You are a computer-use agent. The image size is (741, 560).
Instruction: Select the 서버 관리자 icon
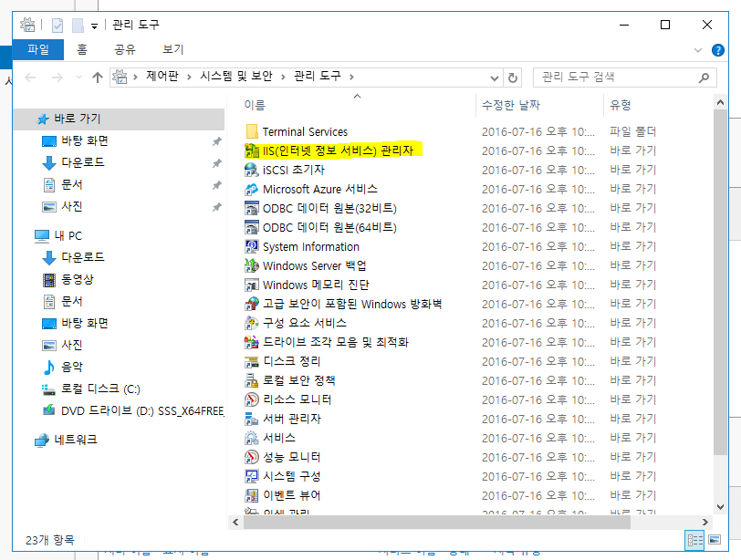point(252,419)
